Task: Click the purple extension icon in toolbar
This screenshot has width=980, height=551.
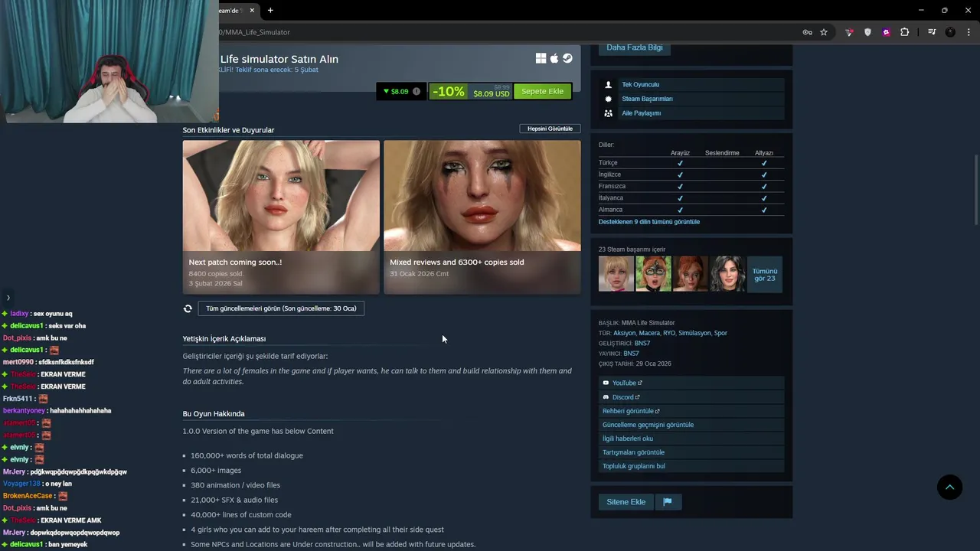Action: click(x=887, y=32)
